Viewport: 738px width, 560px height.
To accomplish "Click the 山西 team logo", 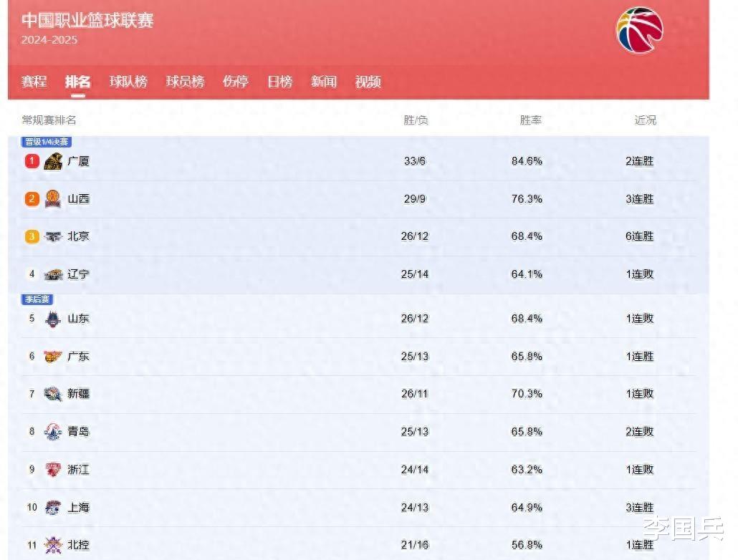I will coord(53,199).
